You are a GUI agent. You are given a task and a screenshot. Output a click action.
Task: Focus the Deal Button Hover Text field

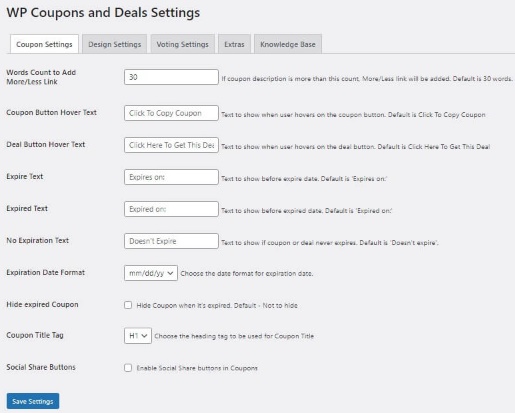[171, 145]
